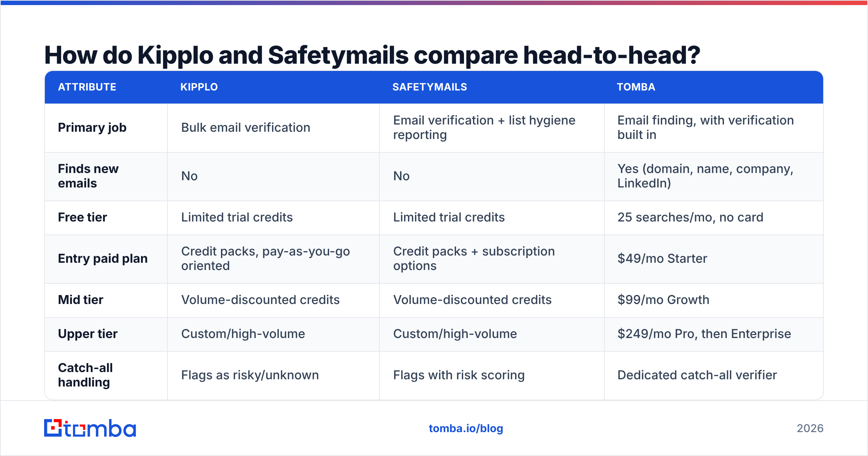Select the 'Free tier' row label
This screenshot has width=868, height=456.
82,217
